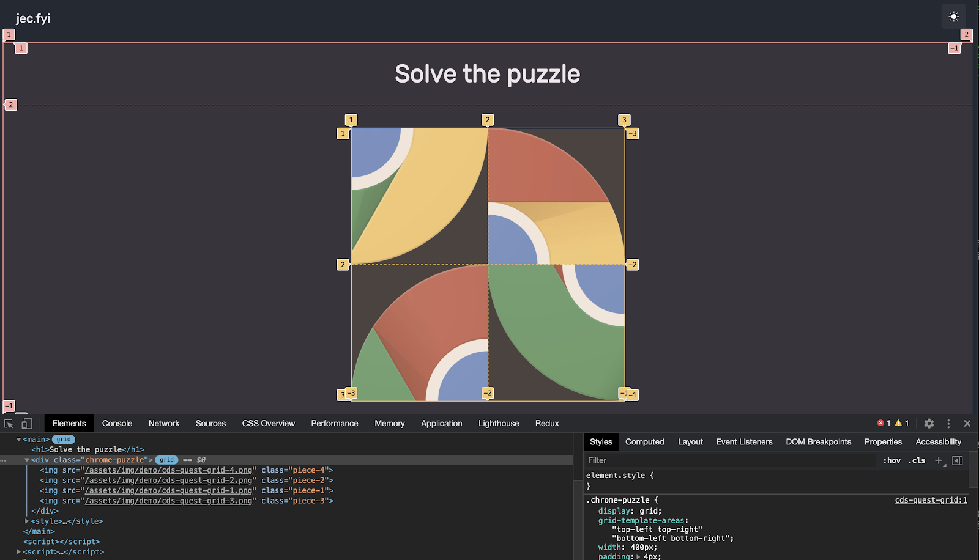
Task: Open the cds-quest-grid-2.png source link
Action: click(x=168, y=480)
